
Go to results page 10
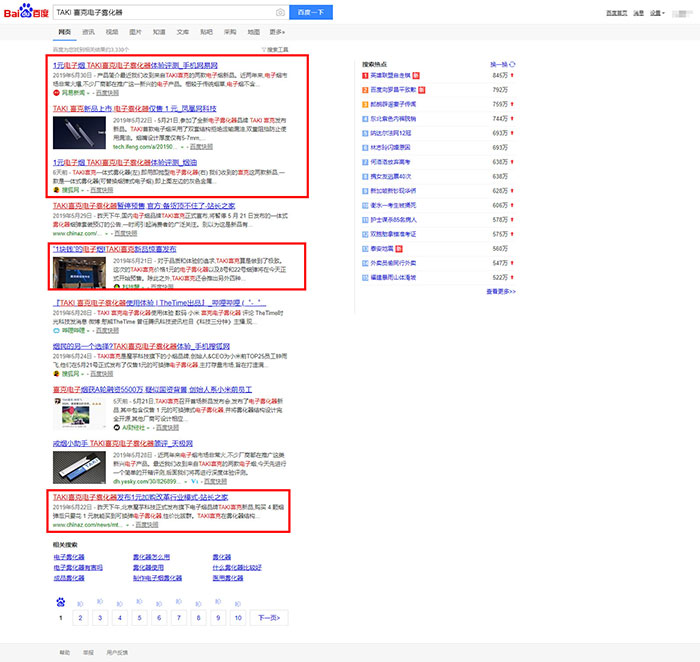coord(238,618)
